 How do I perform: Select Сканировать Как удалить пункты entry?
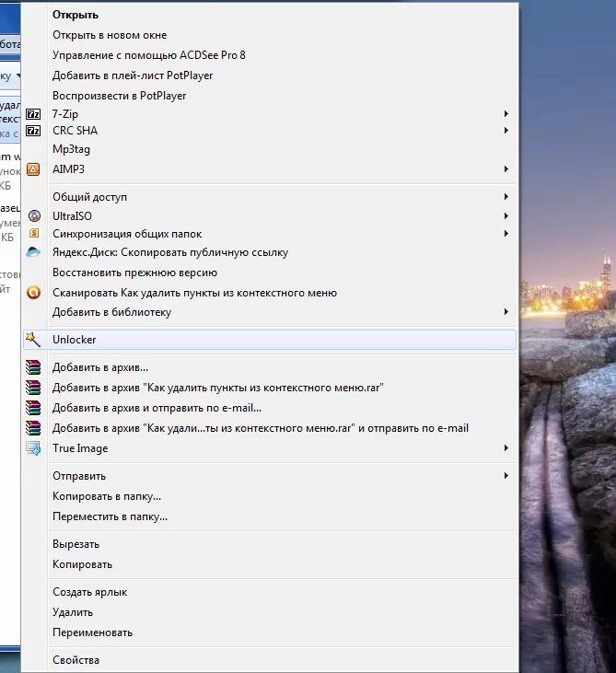(270, 293)
